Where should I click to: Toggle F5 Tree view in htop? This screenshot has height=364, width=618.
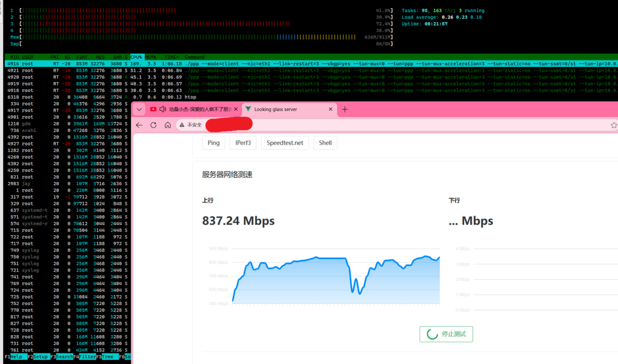(x=107, y=357)
